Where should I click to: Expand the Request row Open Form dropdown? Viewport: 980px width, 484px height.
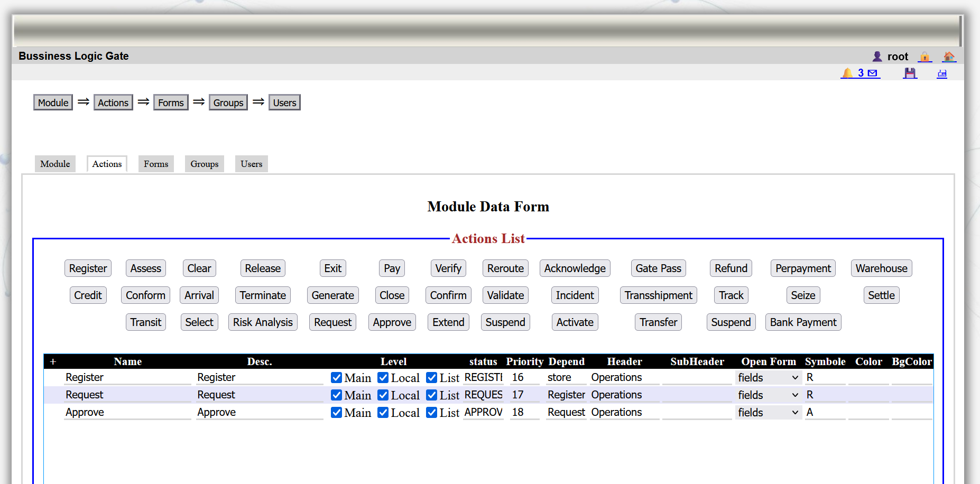[x=768, y=395]
